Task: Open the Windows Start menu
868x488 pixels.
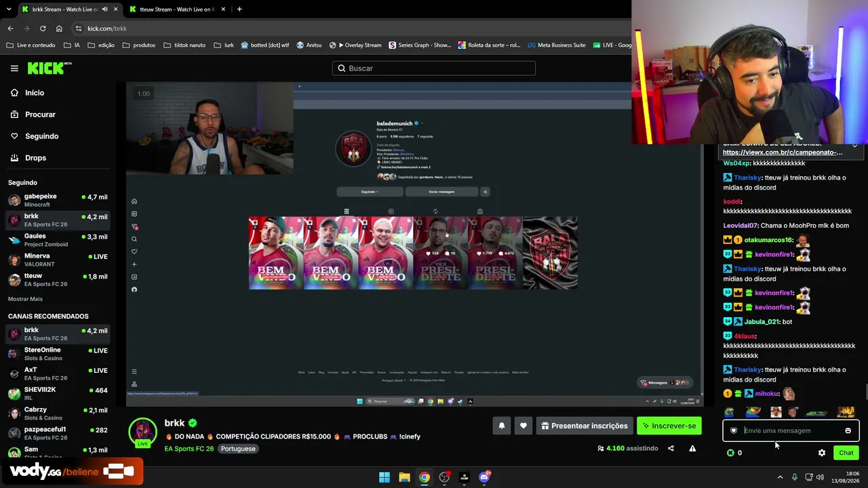Action: click(384, 477)
